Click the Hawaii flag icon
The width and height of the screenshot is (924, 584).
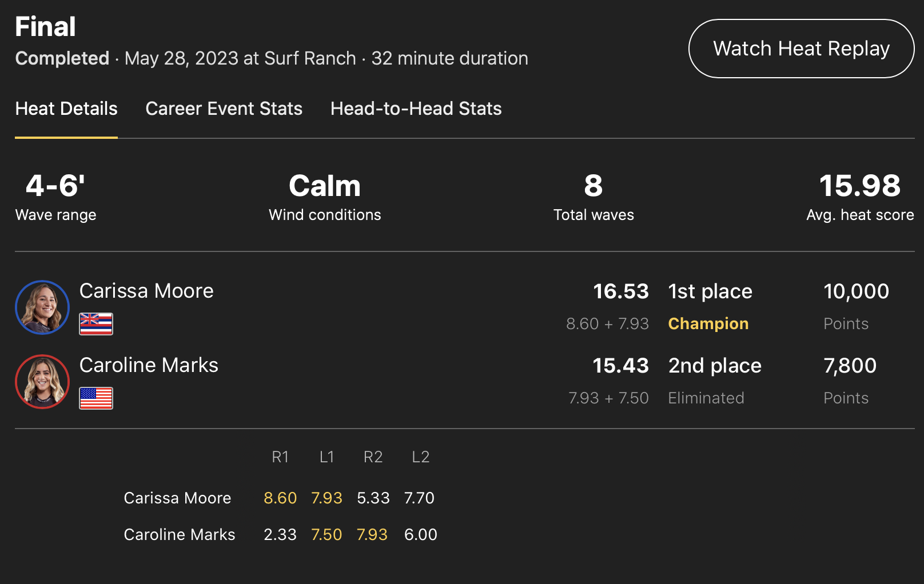click(96, 324)
